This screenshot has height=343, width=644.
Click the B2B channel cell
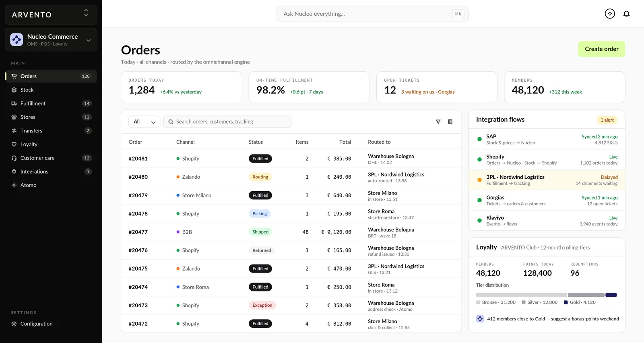coord(184,232)
